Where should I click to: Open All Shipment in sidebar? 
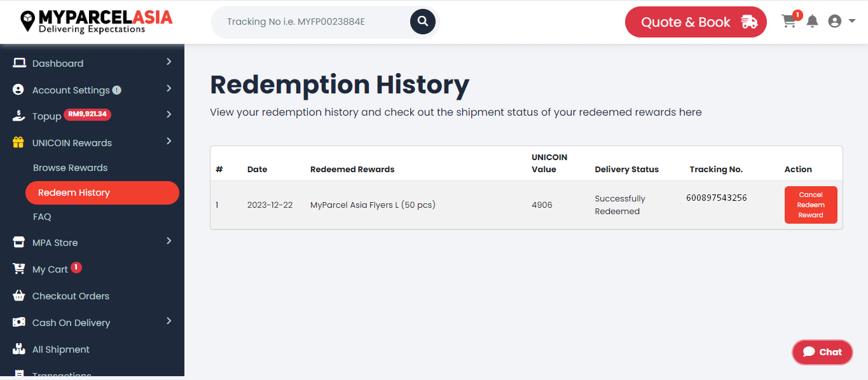(61, 349)
